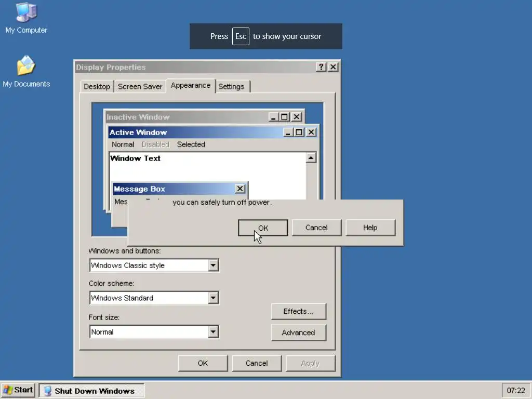Cancel the shutdown dialog
The height and width of the screenshot is (399, 532).
tap(316, 228)
